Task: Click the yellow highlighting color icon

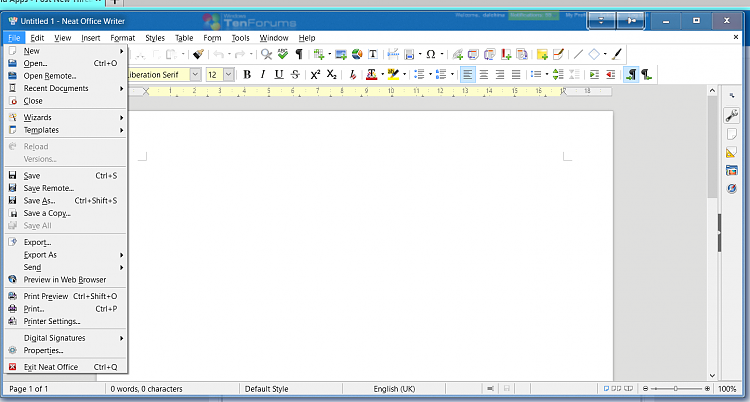Action: coord(394,75)
